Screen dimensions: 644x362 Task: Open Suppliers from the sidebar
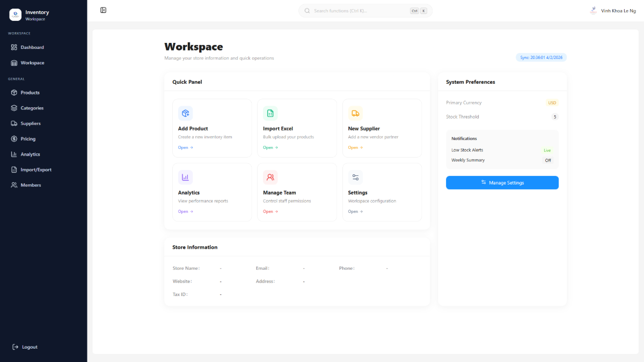tap(13, 123)
